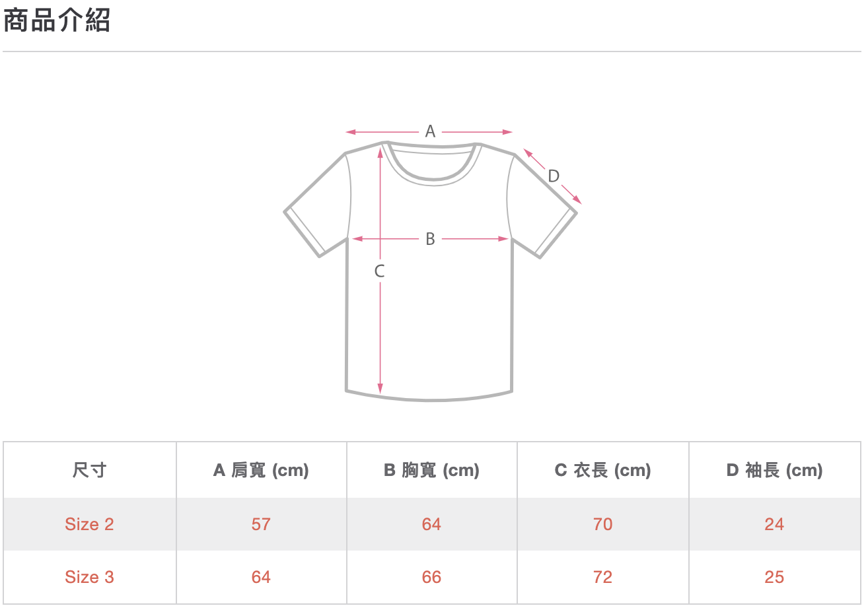The image size is (868, 610).
Task: Click the B 胸寬 (cm) column header
Action: coord(431,470)
